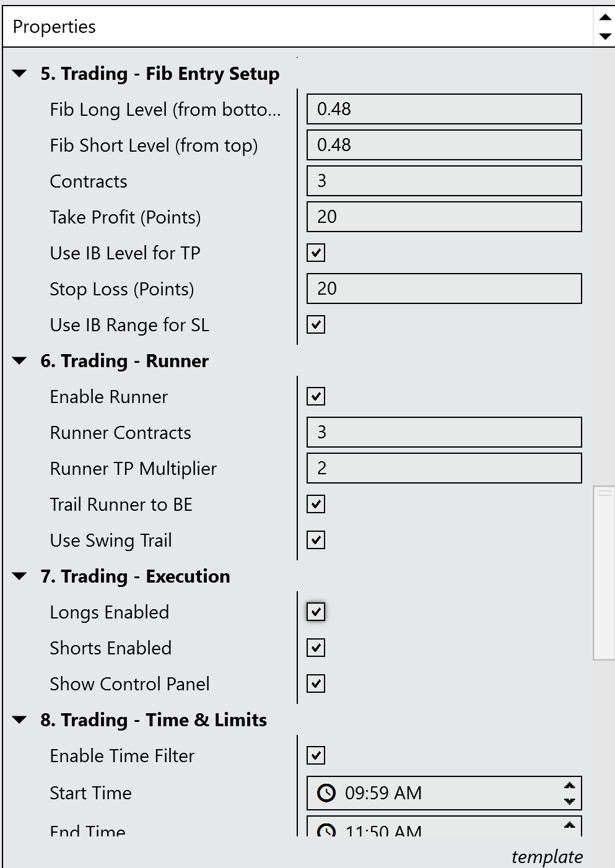Increment Start Time with up arrow
This screenshot has height=868, width=615.
click(569, 786)
